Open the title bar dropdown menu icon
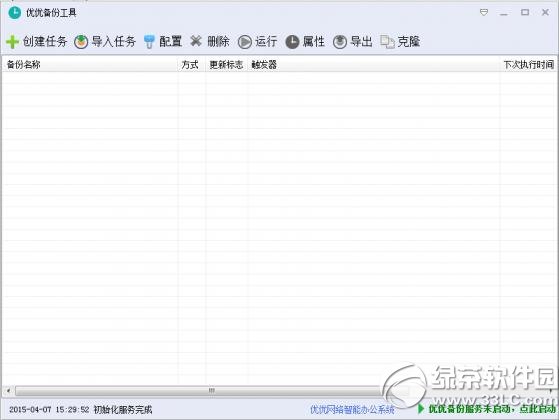559x420 pixels. point(484,12)
